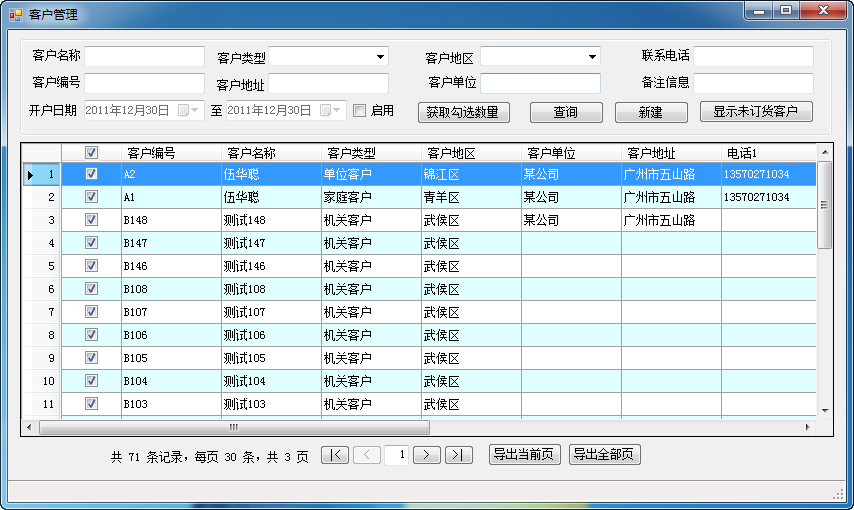Viewport: 854px width, 510px height.
Task: Open calendar for end date after 至
Action: (331, 111)
